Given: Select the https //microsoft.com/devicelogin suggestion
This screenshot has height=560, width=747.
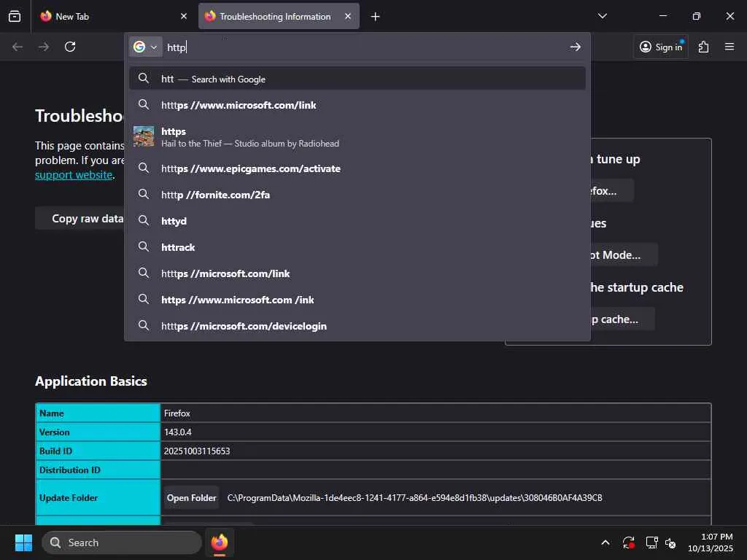Looking at the screenshot, I should [357, 326].
